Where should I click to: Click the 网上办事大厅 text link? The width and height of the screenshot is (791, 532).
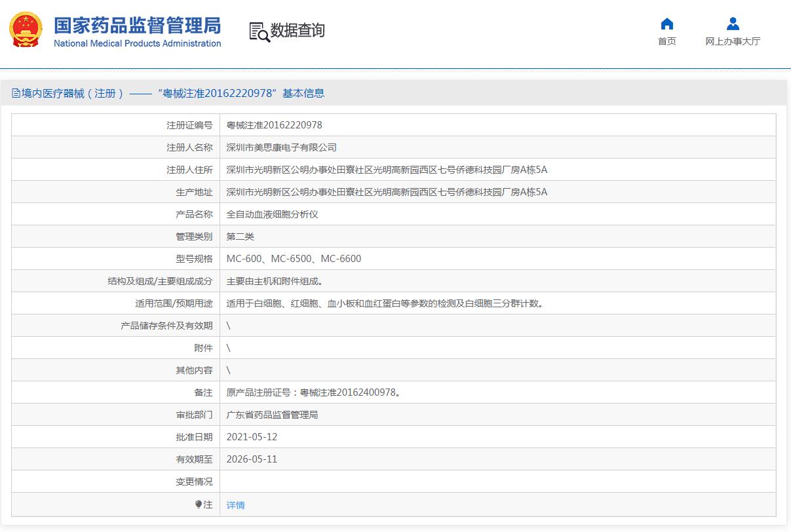pos(733,41)
